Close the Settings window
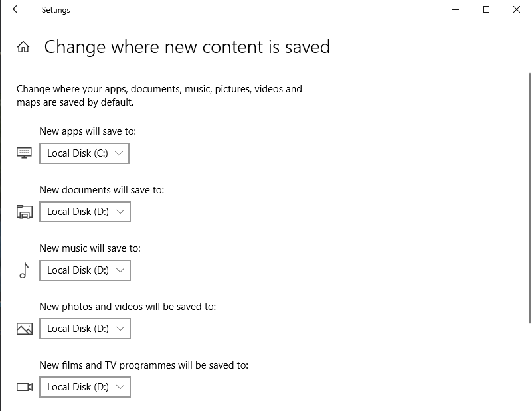The width and height of the screenshot is (532, 411). click(517, 10)
